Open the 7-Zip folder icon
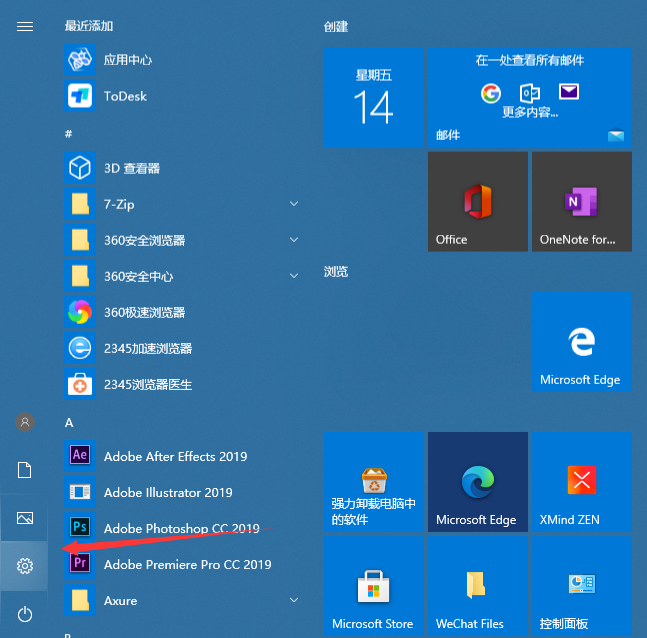The image size is (647, 638). click(80, 204)
